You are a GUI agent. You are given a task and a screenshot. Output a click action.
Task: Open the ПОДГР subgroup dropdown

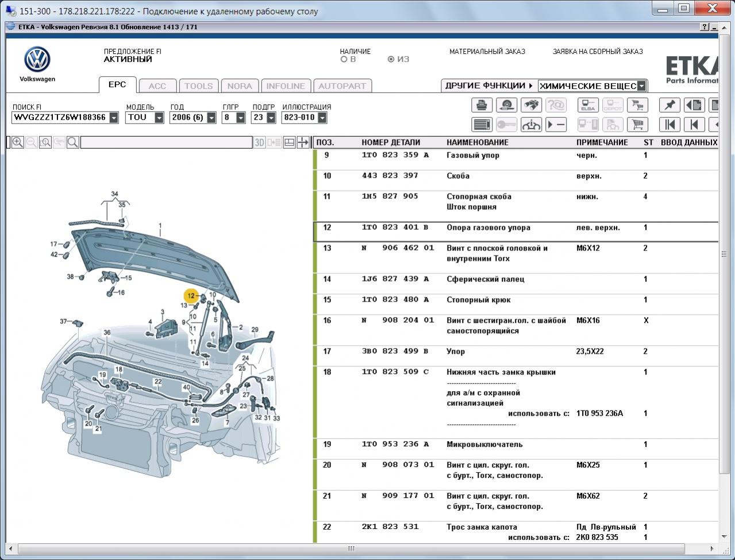coord(270,118)
